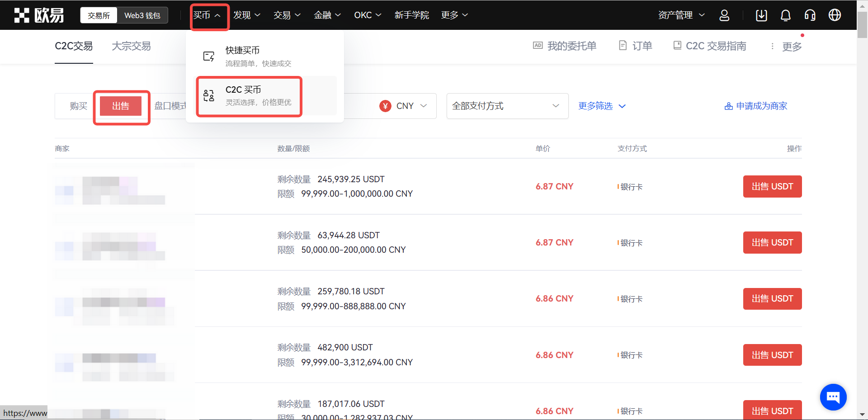Click limit 99,999.00-888,888.00 CNY text
The width and height of the screenshot is (868, 420).
[x=353, y=306]
